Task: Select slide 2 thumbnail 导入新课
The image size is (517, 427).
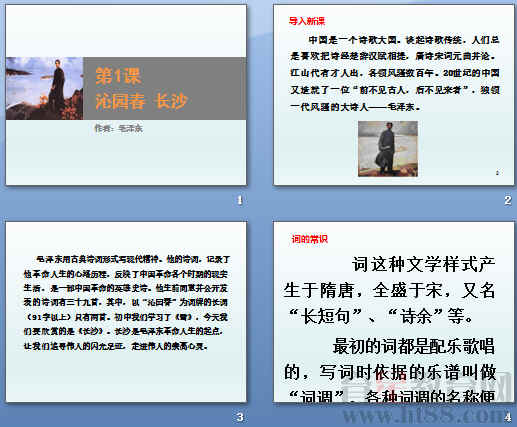Action: [x=394, y=95]
